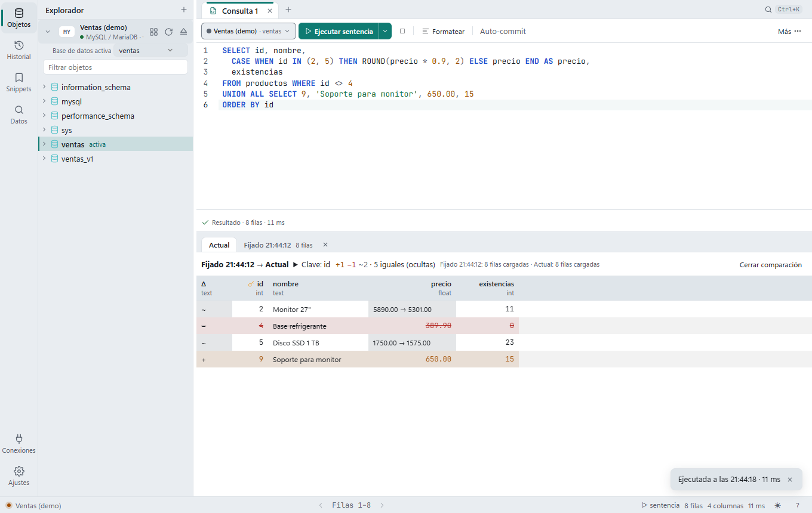Expand the information_schema database
Viewport: 812px width, 513px height.
pos(44,87)
